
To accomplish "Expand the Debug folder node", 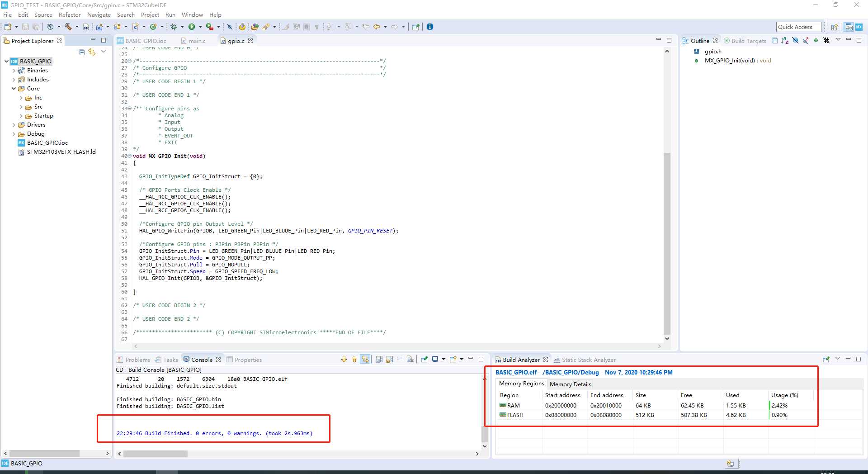I will pyautogui.click(x=14, y=134).
